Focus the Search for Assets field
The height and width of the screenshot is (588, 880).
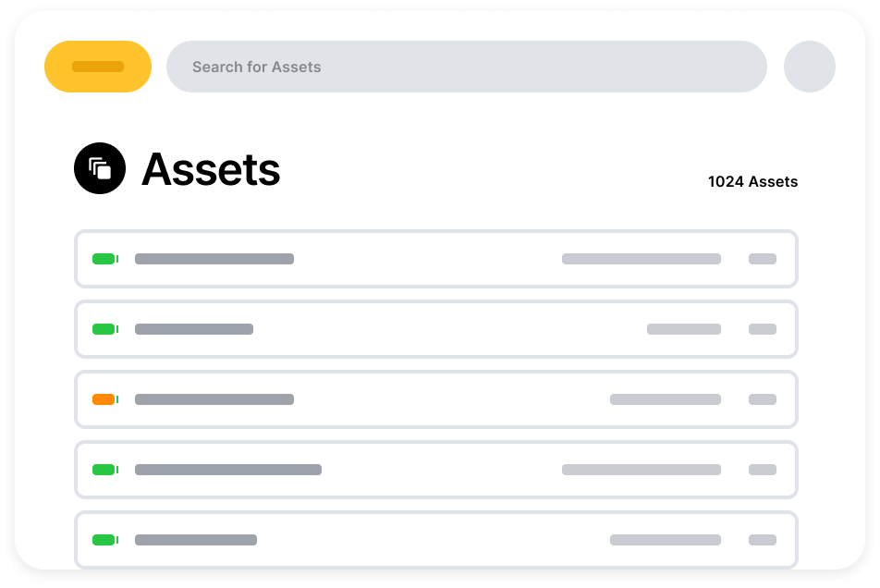tap(466, 67)
